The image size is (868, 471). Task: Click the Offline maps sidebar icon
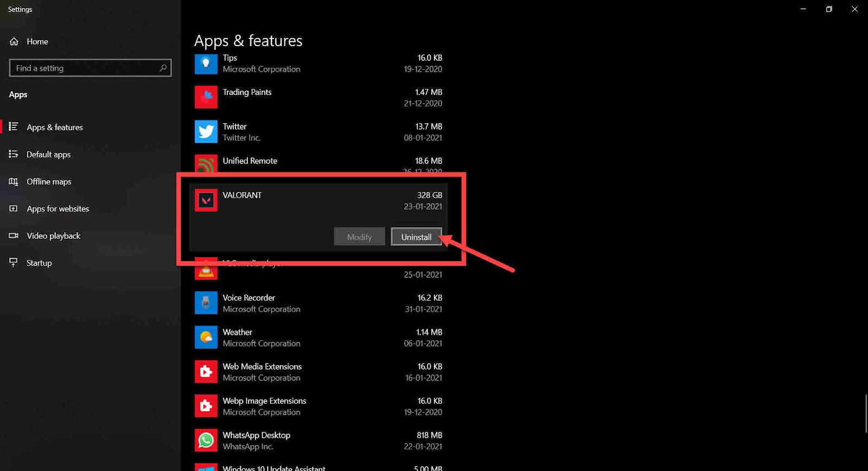tap(14, 181)
